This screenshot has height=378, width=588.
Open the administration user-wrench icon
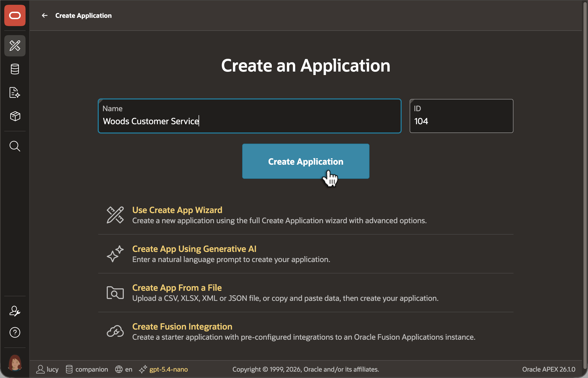coord(15,311)
